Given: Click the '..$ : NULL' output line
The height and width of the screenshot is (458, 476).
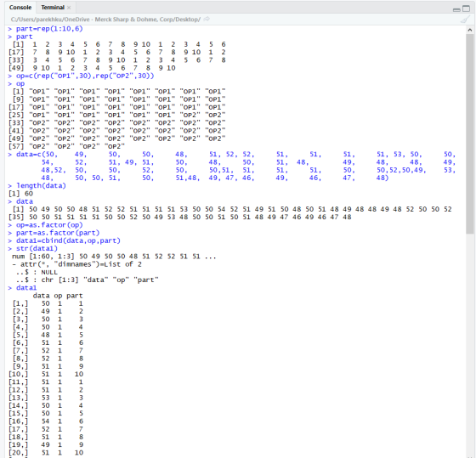Looking at the screenshot, I should (x=37, y=272).
